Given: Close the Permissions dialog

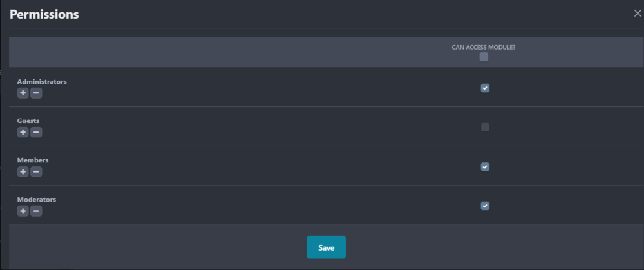Looking at the screenshot, I should point(638,14).
